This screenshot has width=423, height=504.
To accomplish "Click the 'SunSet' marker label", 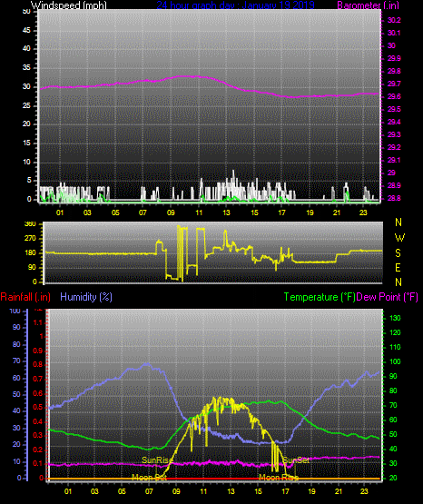I will tap(296, 460).
